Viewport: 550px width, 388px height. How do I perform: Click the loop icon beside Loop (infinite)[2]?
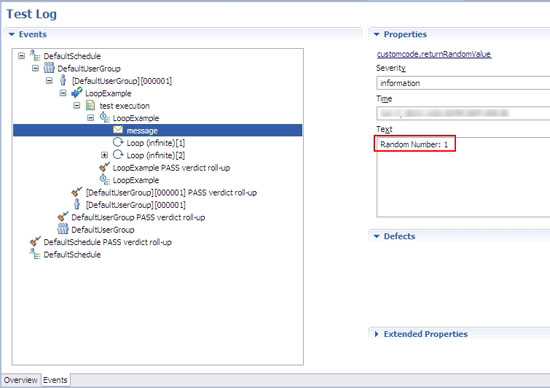118,155
